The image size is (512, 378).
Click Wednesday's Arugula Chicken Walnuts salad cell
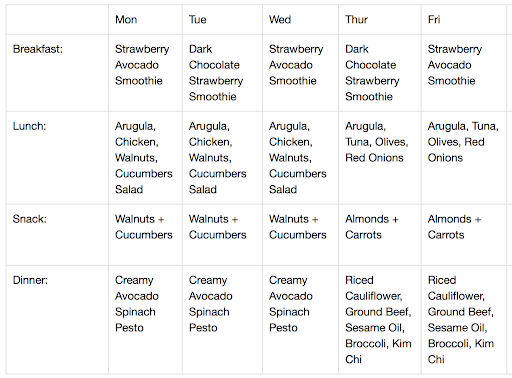[298, 158]
